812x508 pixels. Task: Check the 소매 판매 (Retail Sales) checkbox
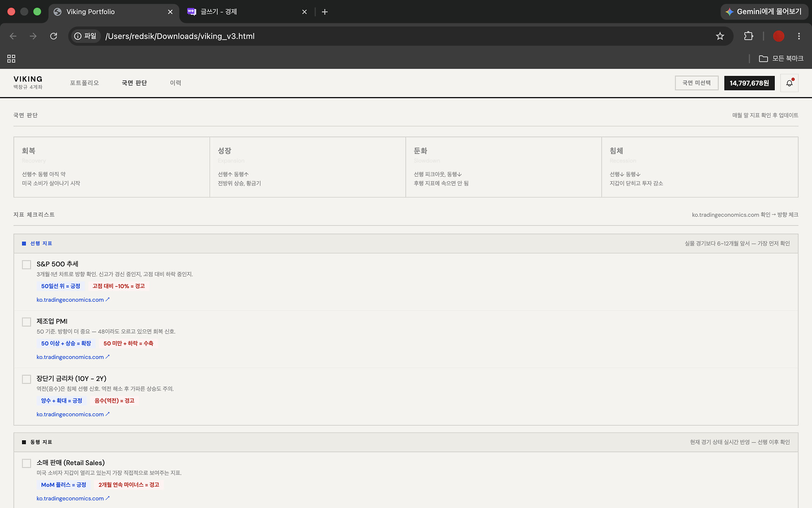click(x=27, y=463)
